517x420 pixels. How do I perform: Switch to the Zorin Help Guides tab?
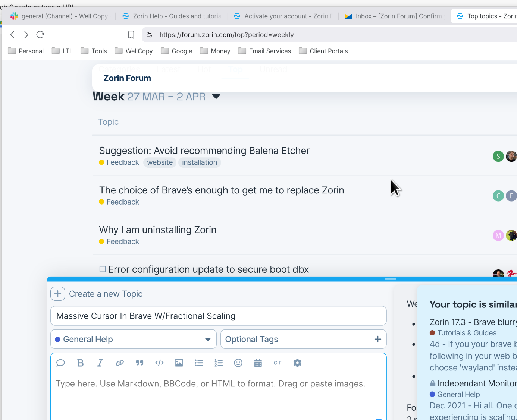coord(172,16)
